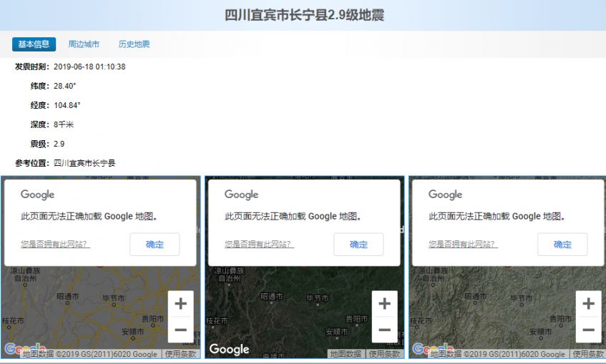Click Google logo on right terrain map
Screen dimensions: 606x364
click(428, 349)
